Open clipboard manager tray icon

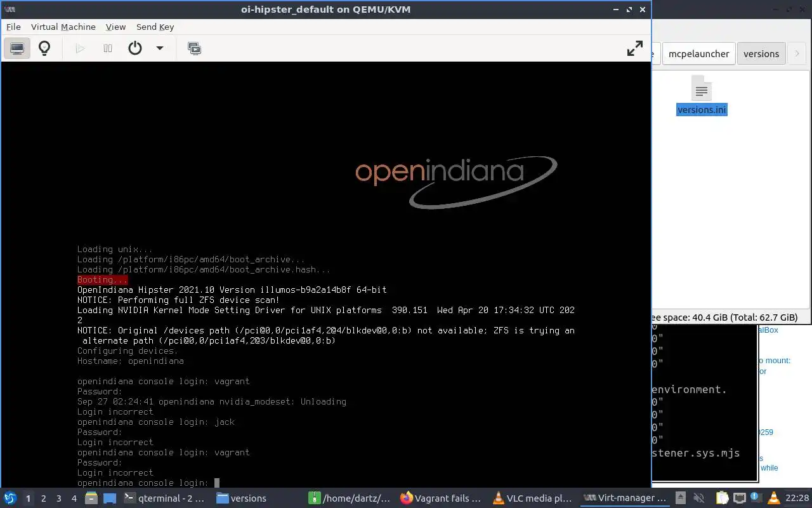coord(722,498)
